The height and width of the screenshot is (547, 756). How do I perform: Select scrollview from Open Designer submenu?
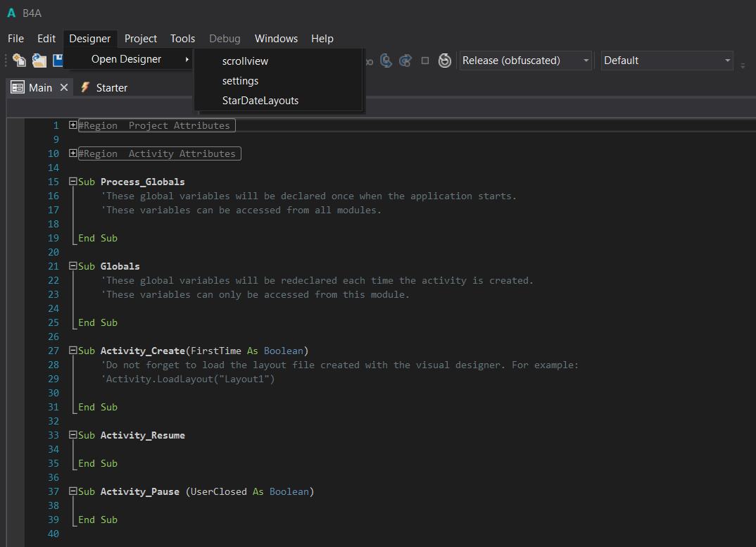(x=245, y=61)
